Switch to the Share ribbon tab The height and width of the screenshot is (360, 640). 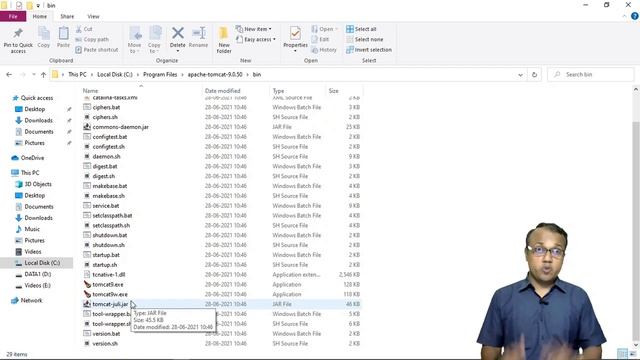[67, 16]
